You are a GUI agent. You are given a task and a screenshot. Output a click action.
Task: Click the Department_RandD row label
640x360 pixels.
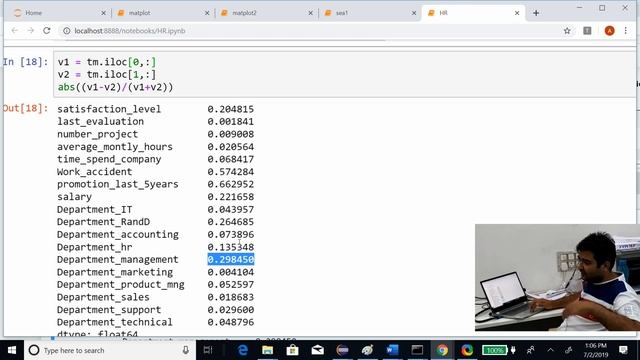click(103, 222)
